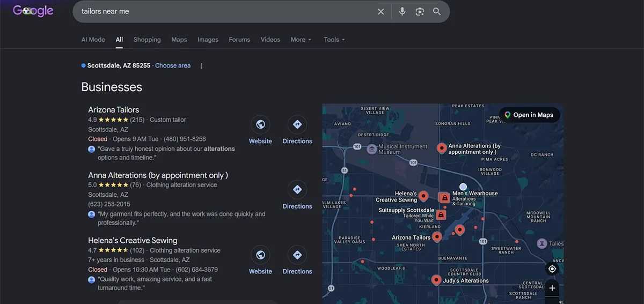
Task: Switch to the Forums tab
Action: (x=239, y=40)
